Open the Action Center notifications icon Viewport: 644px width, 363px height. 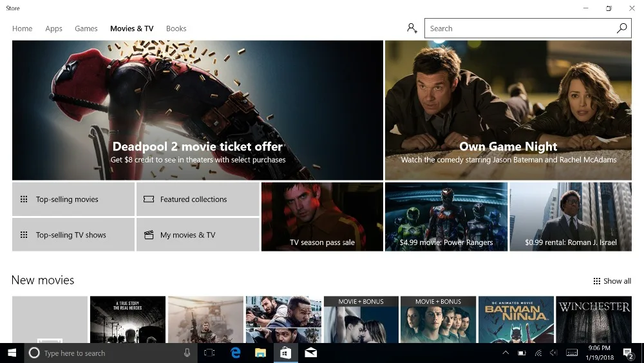click(628, 353)
